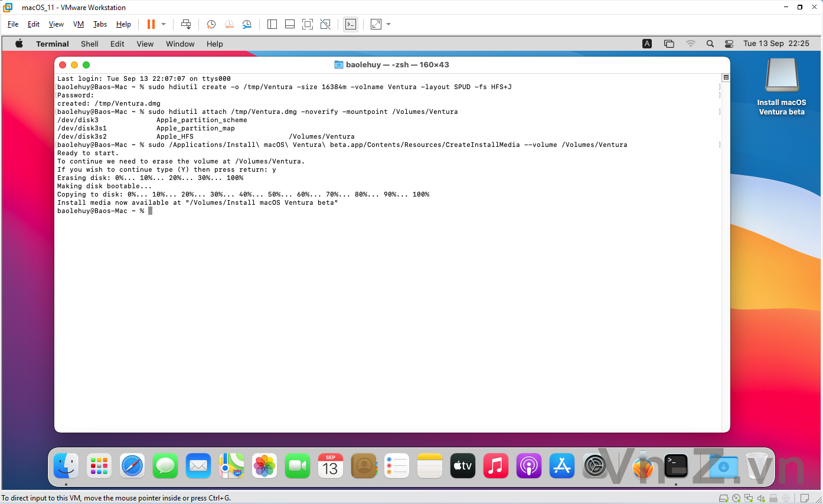Enter VMware full screen mode
This screenshot has height=504, width=823.
pos(307,24)
